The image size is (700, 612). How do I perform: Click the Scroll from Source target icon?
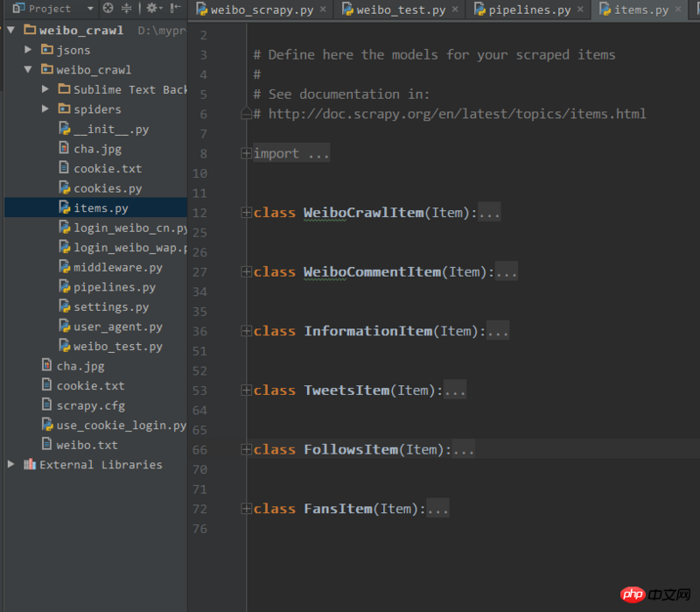tap(108, 9)
